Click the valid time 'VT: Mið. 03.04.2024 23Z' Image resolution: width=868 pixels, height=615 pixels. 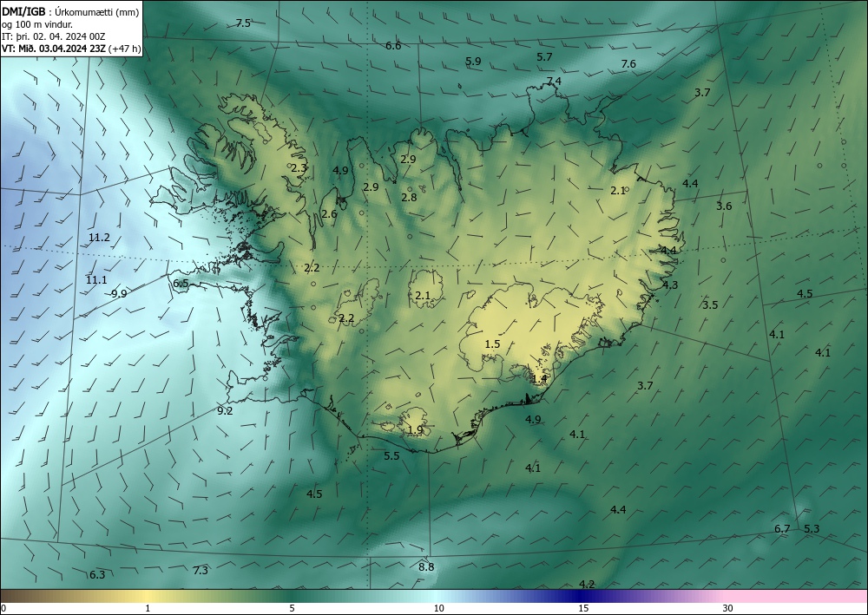click(x=55, y=49)
